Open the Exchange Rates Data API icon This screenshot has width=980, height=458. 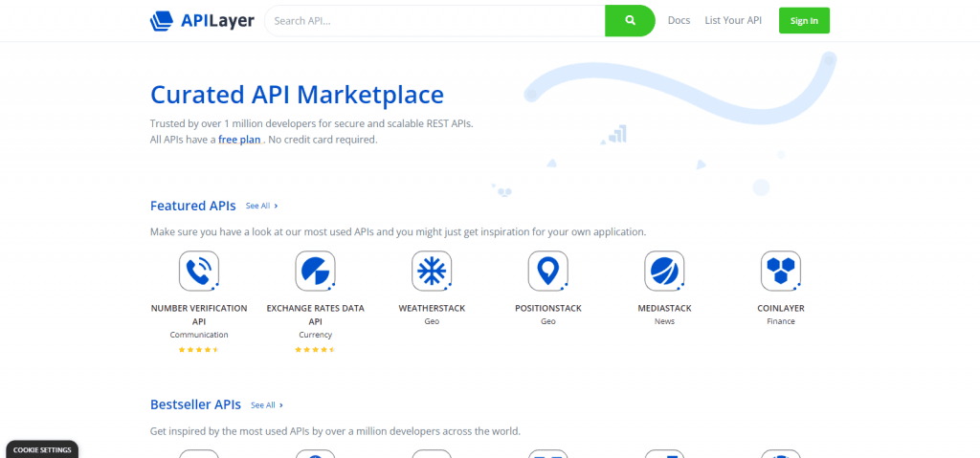tap(315, 272)
